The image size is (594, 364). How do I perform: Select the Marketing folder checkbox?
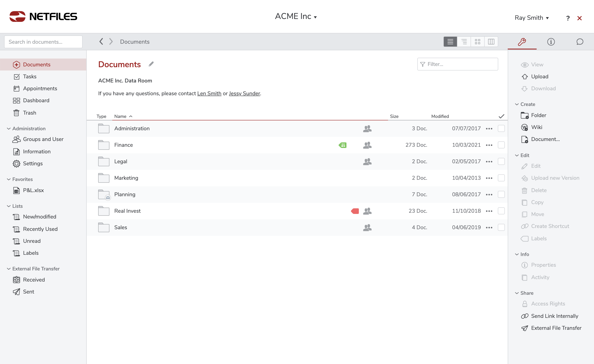pyautogui.click(x=501, y=178)
